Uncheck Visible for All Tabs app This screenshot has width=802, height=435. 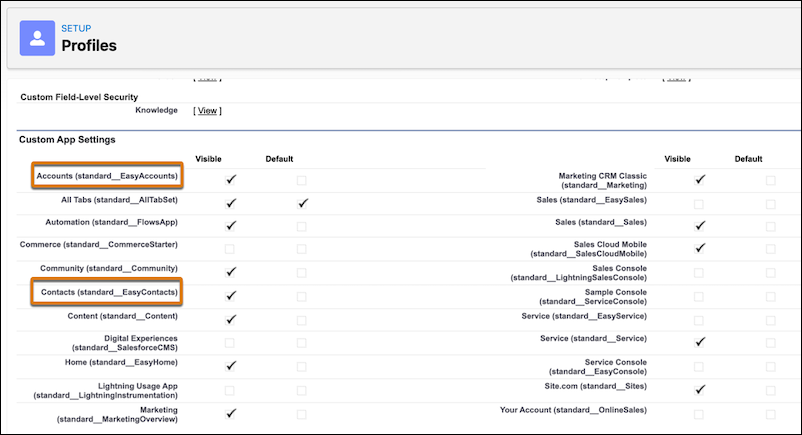(x=231, y=203)
